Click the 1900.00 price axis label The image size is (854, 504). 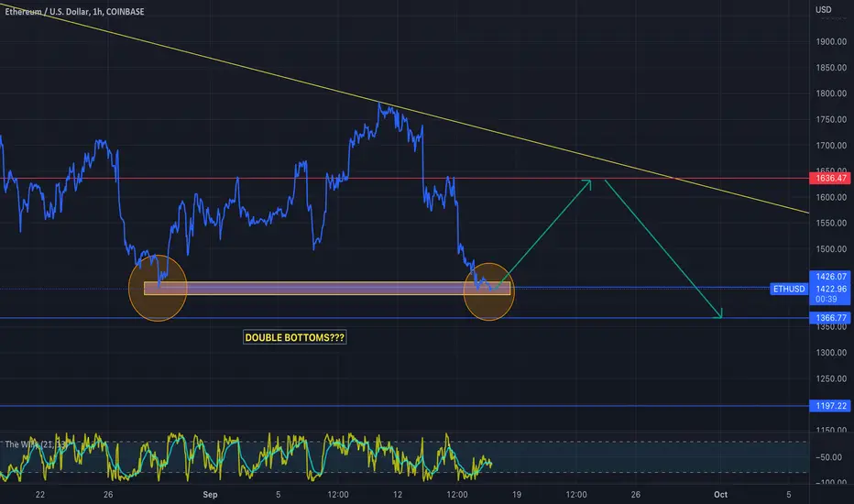(x=831, y=42)
